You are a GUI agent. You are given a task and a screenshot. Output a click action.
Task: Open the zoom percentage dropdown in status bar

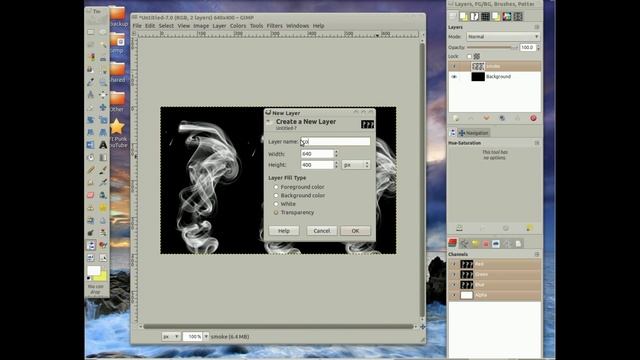(206, 336)
